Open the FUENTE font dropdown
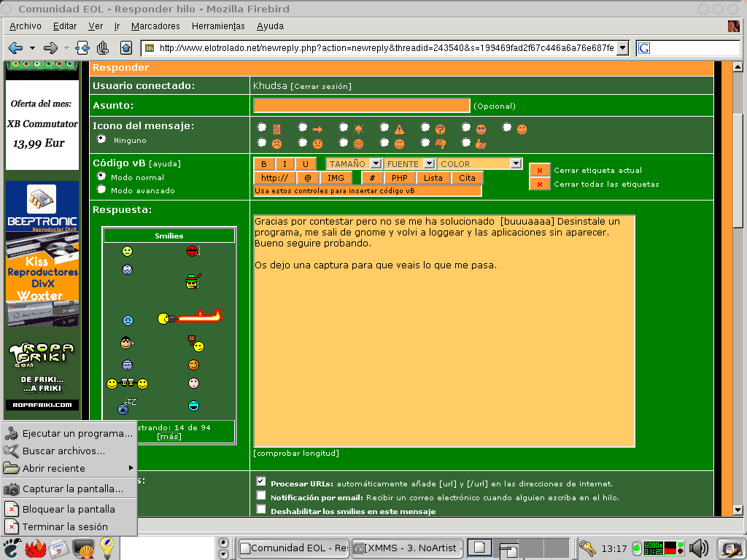Screen dimensions: 747x560 tap(409, 164)
